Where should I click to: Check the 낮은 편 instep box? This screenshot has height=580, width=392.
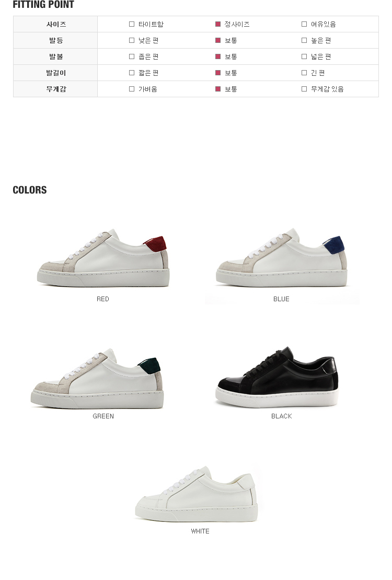click(x=132, y=40)
